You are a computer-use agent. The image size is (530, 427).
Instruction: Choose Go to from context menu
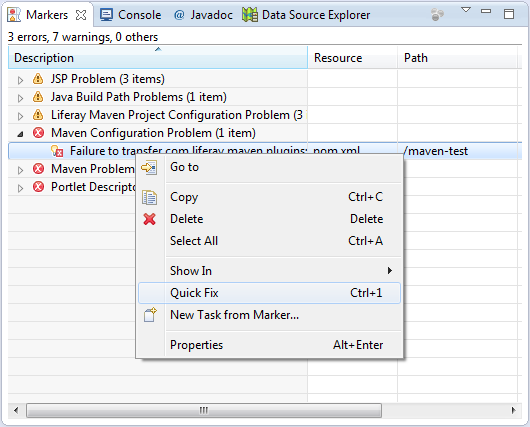pyautogui.click(x=269, y=167)
